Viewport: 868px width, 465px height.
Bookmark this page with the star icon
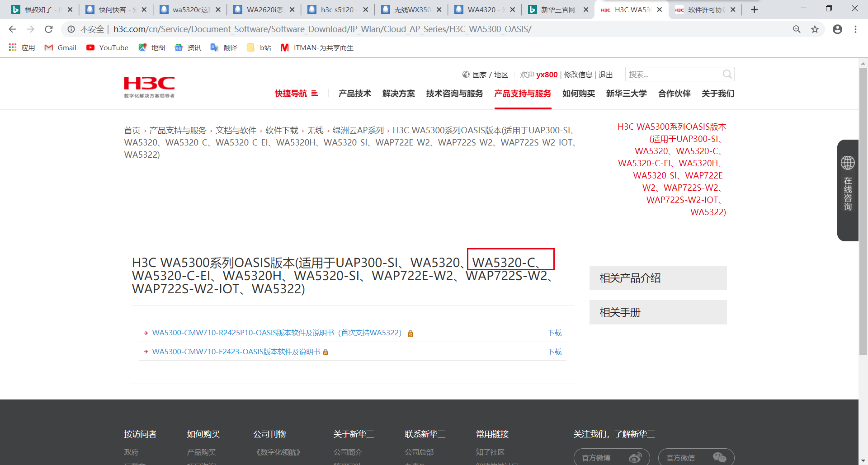pos(815,29)
